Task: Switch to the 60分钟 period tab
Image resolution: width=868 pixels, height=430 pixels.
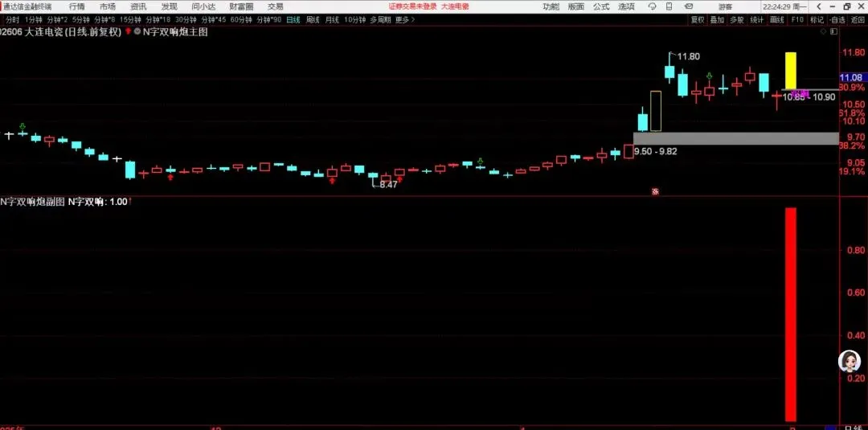Action: 241,19
